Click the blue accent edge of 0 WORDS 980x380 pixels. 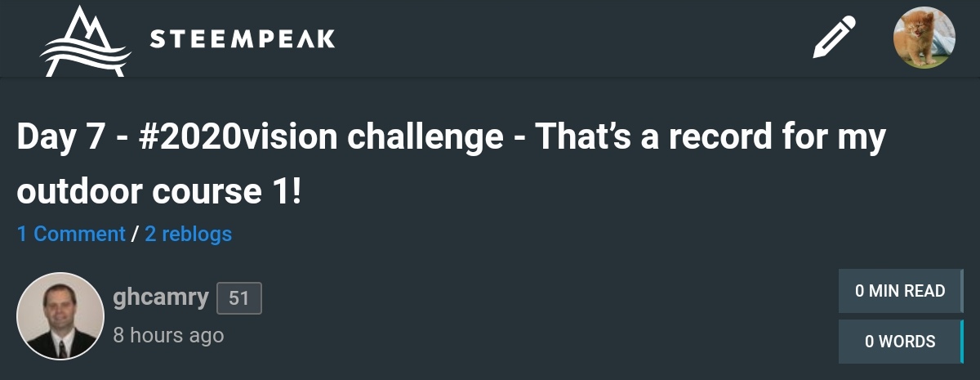962,342
